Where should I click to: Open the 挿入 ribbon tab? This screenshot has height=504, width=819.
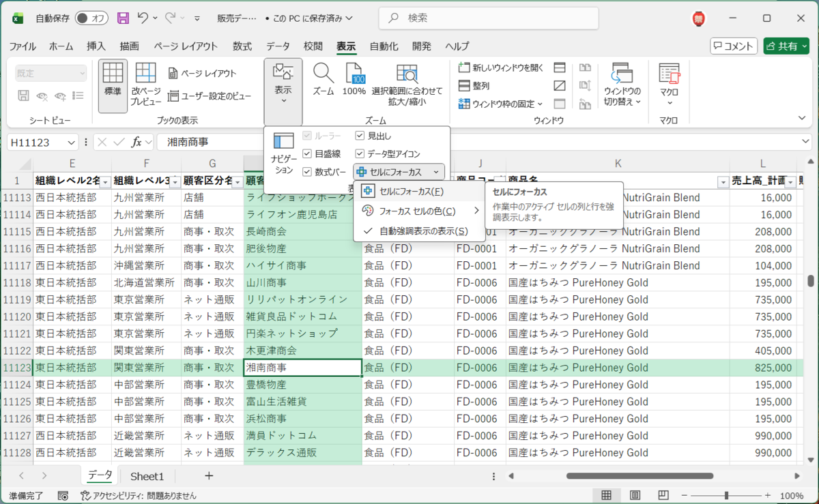[96, 46]
